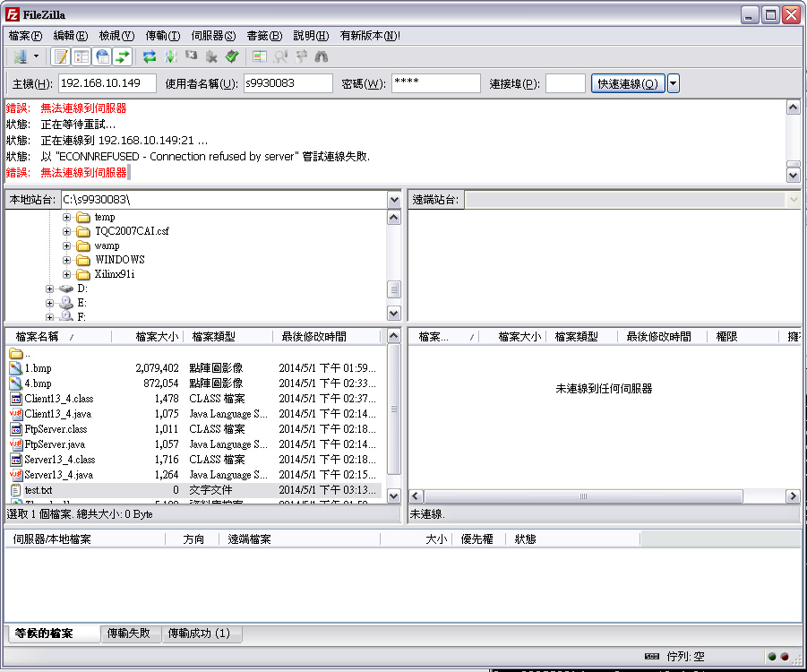
Task: Click the 快速連線(Q) button
Action: [628, 83]
